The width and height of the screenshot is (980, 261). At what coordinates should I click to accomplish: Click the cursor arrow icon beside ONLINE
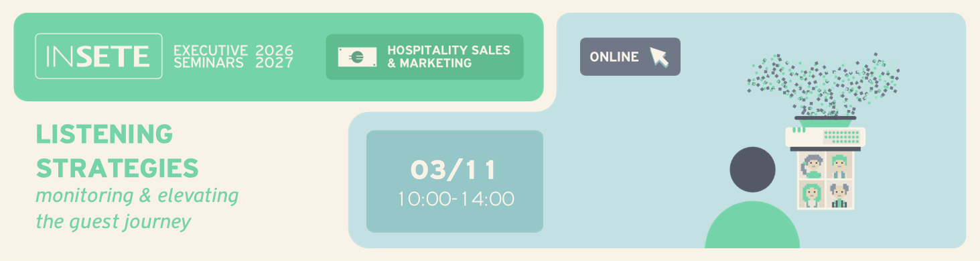click(660, 57)
